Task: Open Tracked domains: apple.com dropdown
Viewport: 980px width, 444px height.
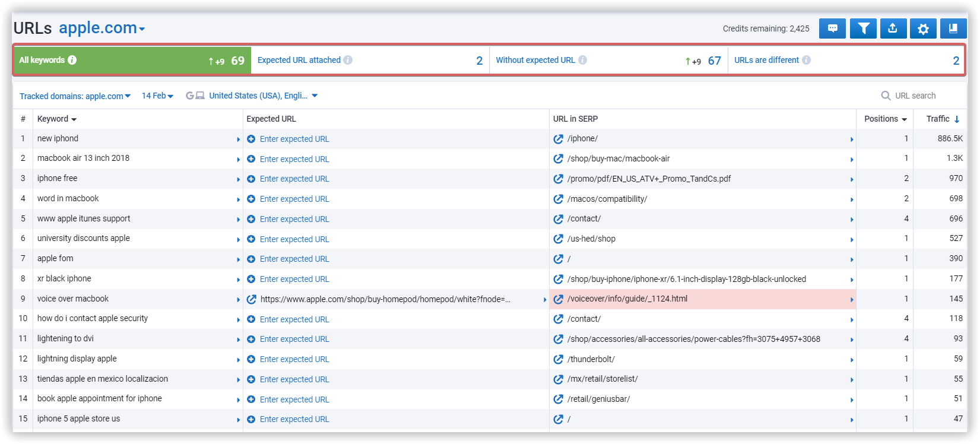Action: click(75, 96)
